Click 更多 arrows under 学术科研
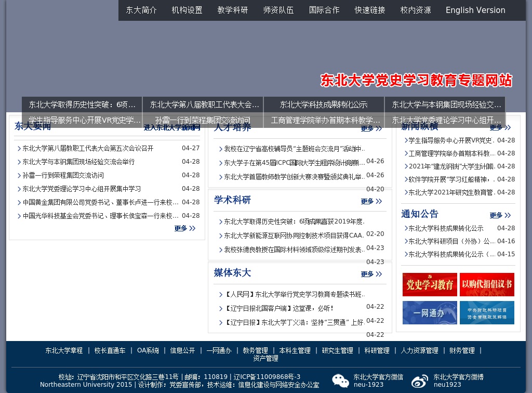The image size is (532, 393). (371, 201)
